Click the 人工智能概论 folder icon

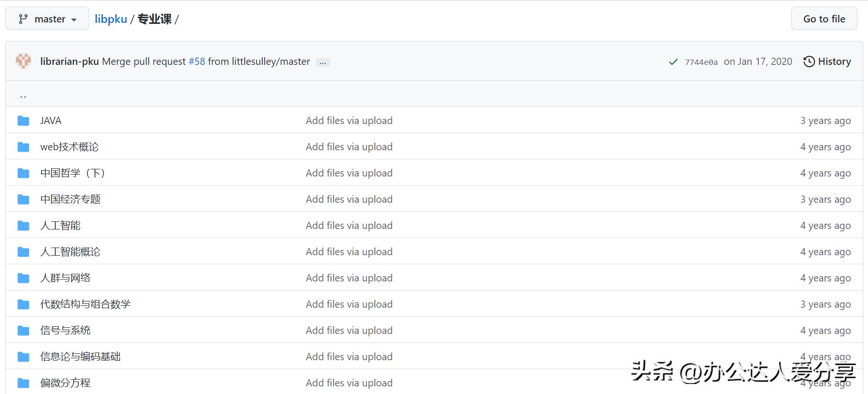[x=23, y=252]
